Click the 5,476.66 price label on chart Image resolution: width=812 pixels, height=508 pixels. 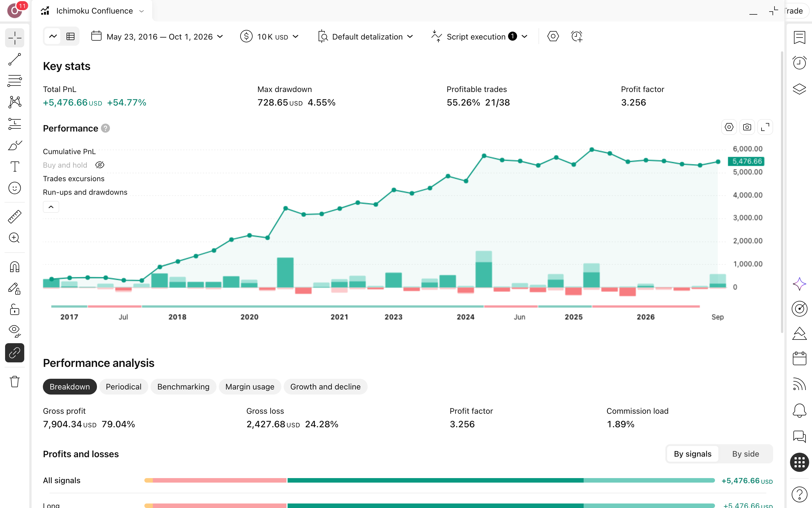click(746, 161)
